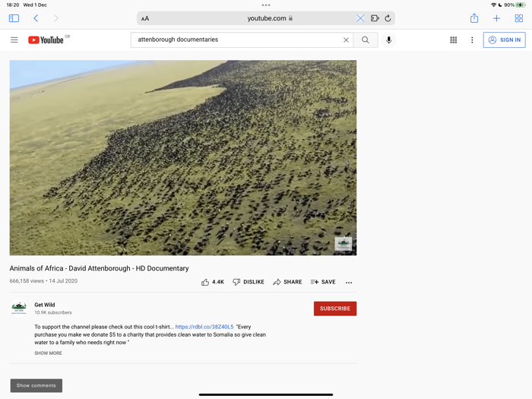Open Get Wild channel name
532x399 pixels.
click(44, 305)
